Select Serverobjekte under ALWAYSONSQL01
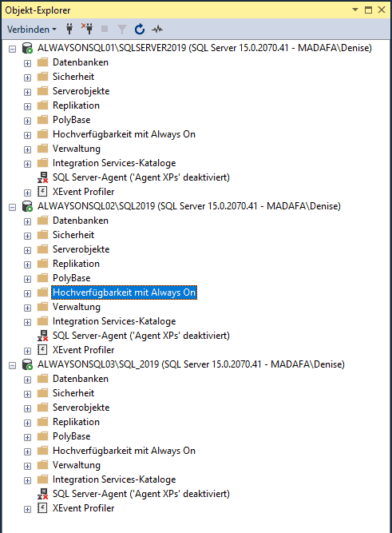 tap(81, 91)
